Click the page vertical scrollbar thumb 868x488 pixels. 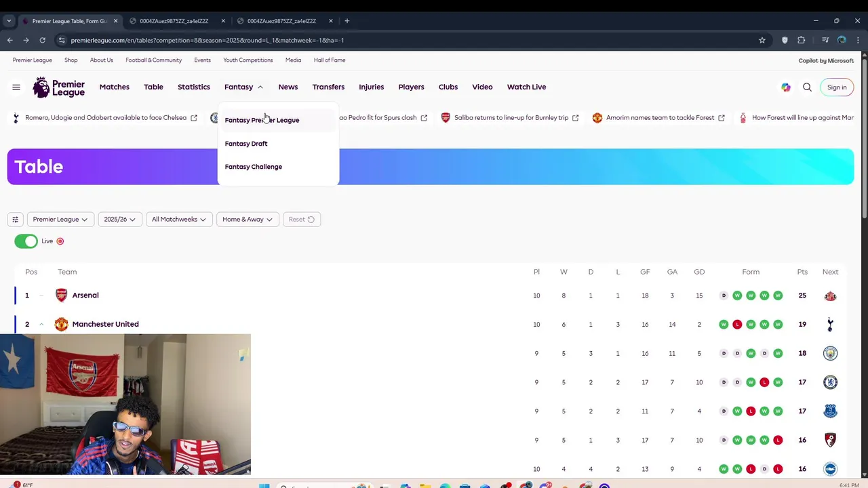864,139
